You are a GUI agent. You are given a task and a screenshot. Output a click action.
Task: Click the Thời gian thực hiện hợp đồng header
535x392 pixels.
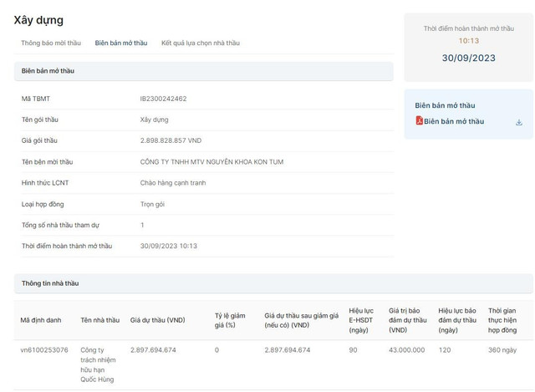coord(502,320)
